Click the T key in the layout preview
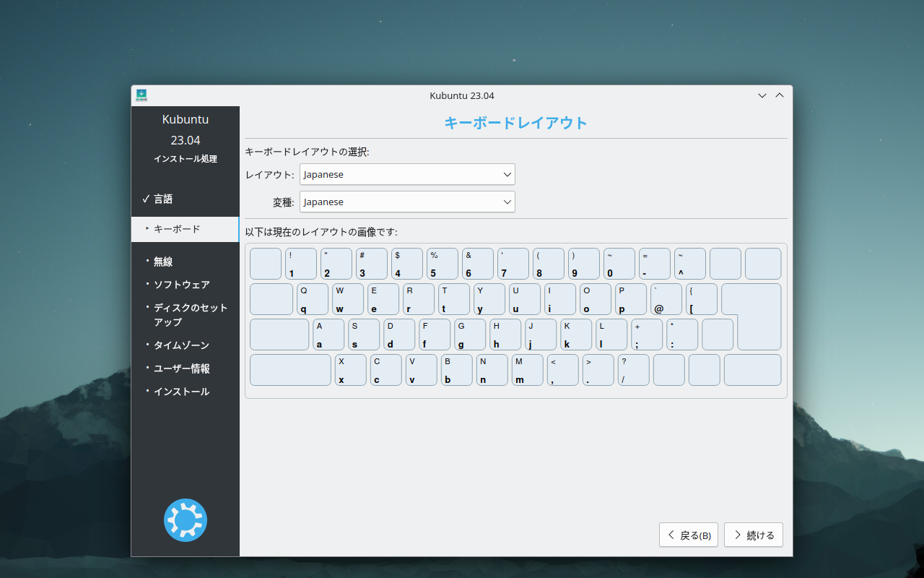Viewport: 924px width, 578px height. [454, 299]
